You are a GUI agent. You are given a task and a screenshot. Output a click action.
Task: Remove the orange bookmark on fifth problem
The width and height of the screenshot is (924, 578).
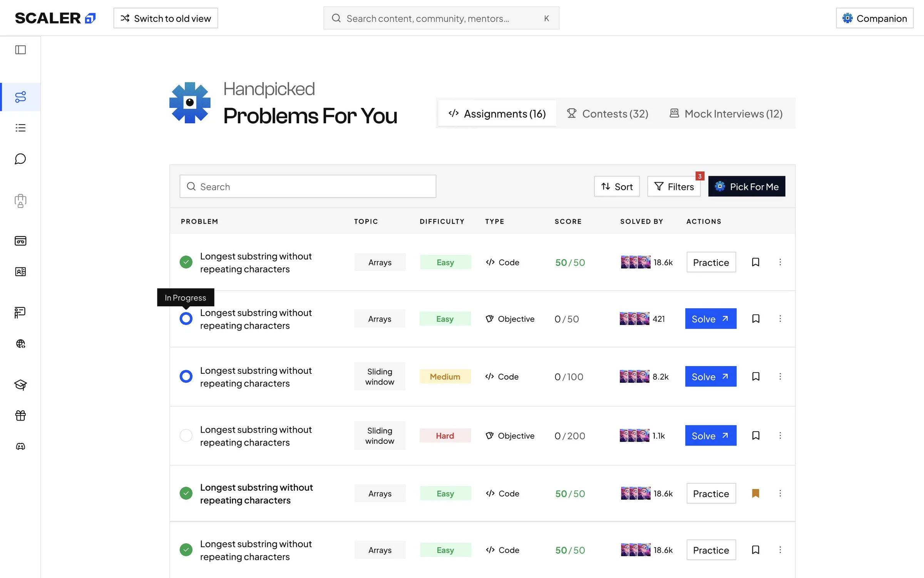click(755, 493)
